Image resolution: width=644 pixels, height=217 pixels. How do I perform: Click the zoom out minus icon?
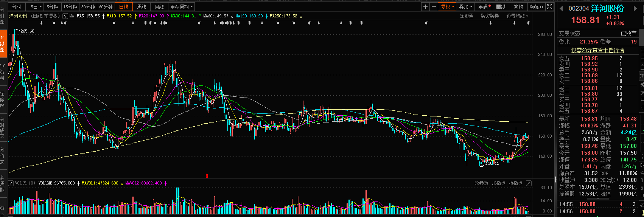(x=434, y=7)
